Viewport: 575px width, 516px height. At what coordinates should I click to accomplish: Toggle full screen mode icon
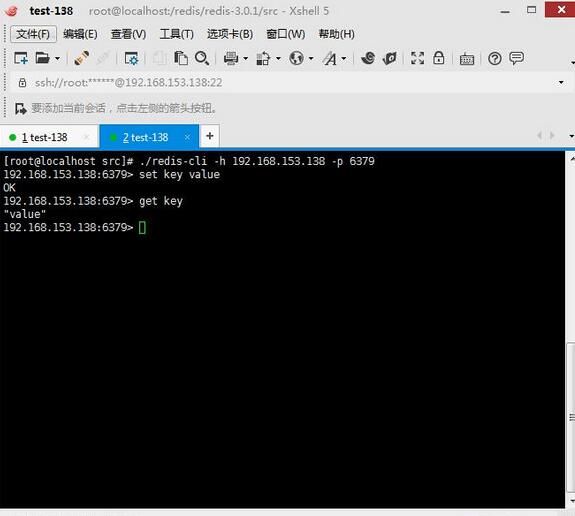[x=417, y=58]
